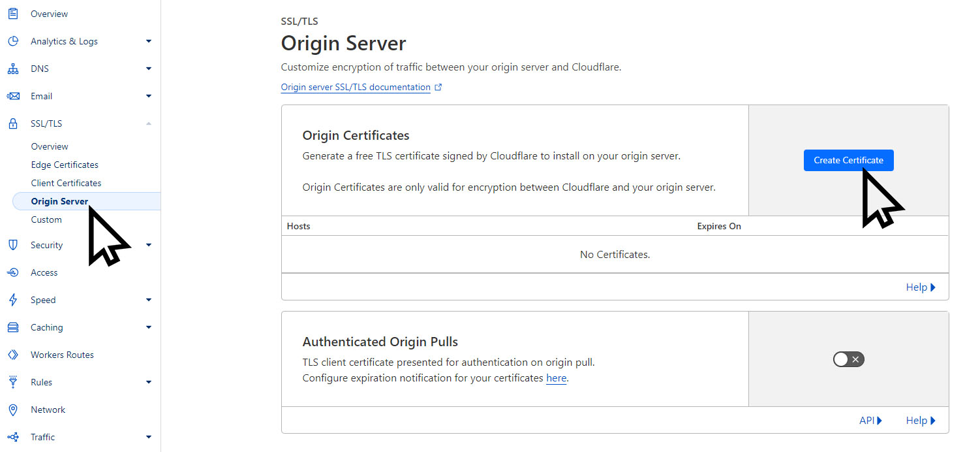
Task: Click the DNS network tree icon
Action: [12, 69]
